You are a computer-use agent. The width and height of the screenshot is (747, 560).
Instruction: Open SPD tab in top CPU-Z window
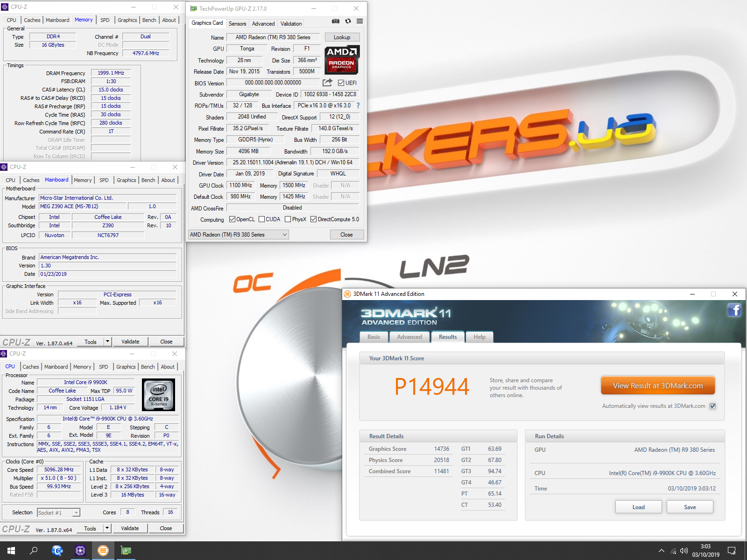[105, 20]
